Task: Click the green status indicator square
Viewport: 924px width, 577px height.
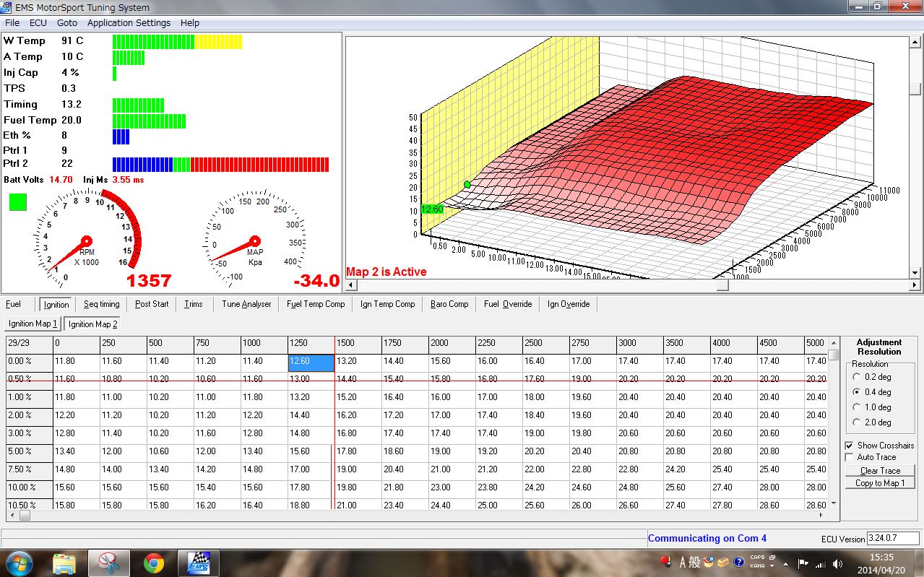Action: point(17,201)
